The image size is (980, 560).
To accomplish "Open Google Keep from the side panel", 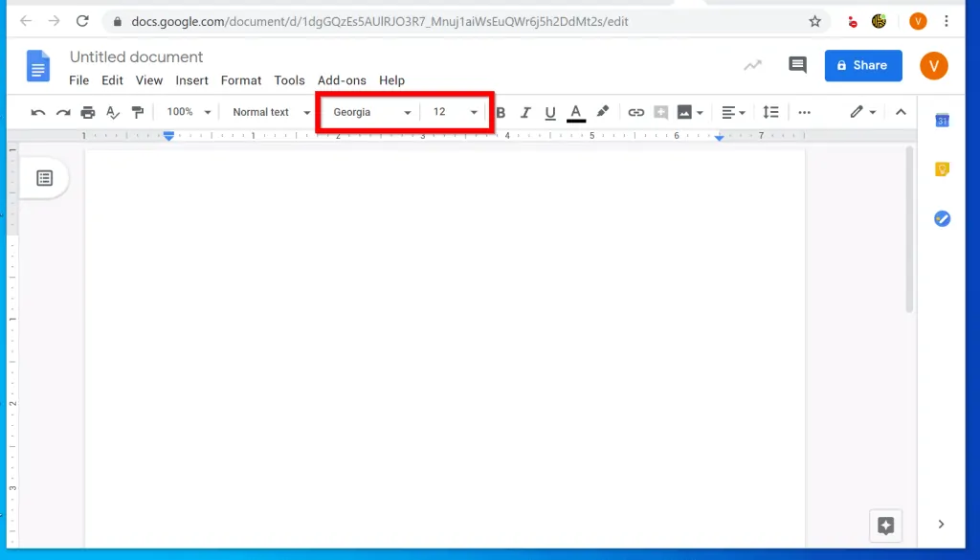I will click(943, 168).
